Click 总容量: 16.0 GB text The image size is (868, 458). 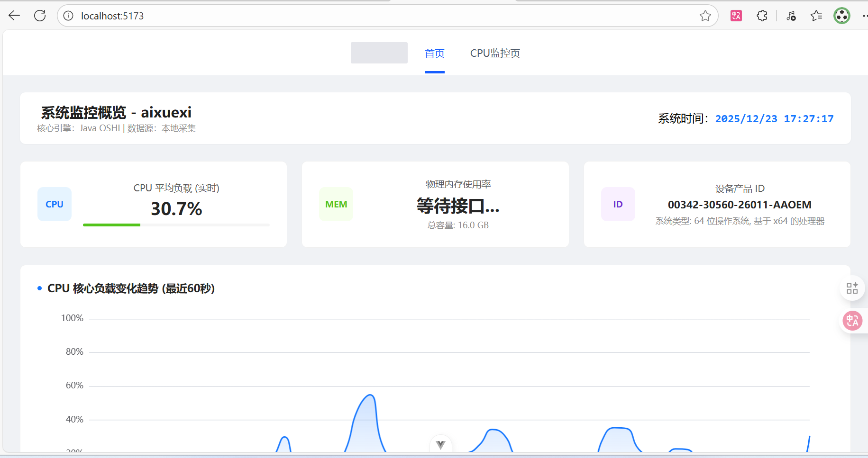pyautogui.click(x=458, y=225)
